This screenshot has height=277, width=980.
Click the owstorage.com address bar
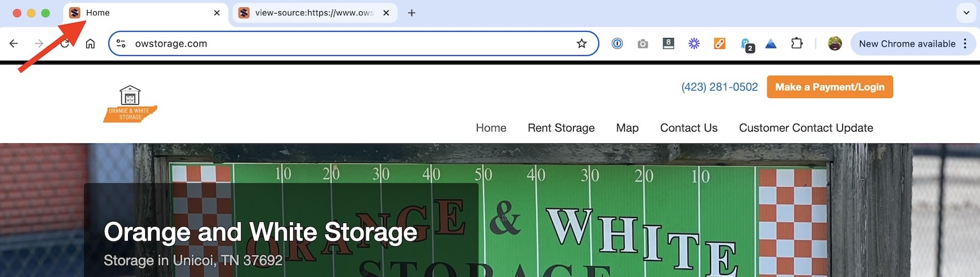[x=353, y=44]
